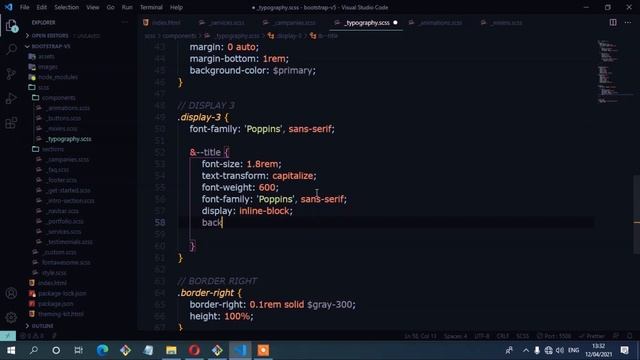
Task: Click the ENG language indicator in tray
Action: [x=573, y=350]
